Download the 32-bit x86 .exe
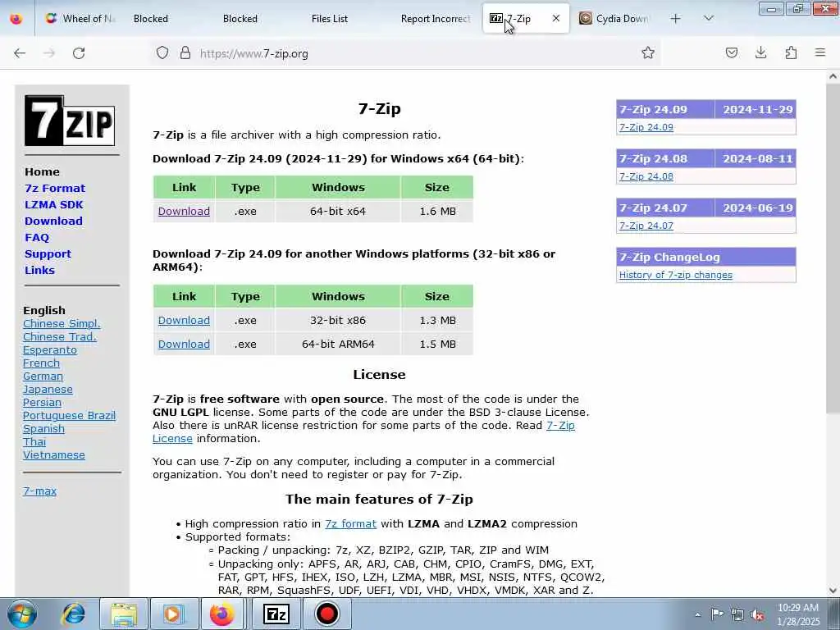The image size is (840, 630). [x=184, y=321]
